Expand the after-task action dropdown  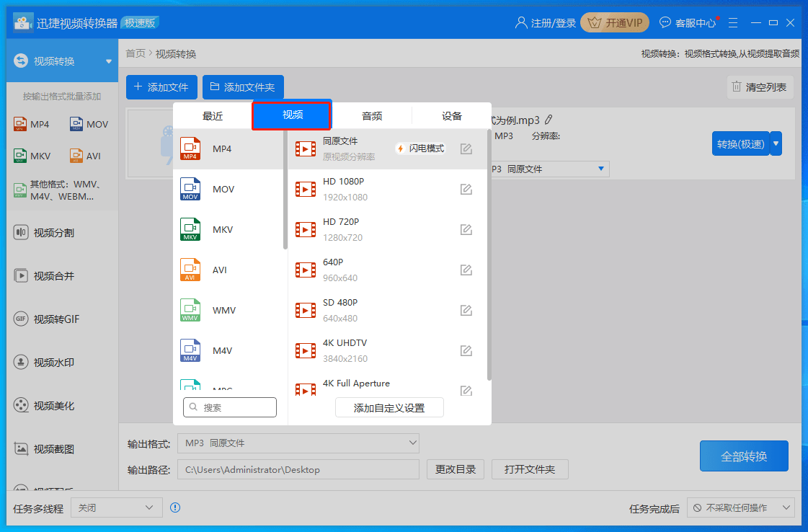(740, 507)
